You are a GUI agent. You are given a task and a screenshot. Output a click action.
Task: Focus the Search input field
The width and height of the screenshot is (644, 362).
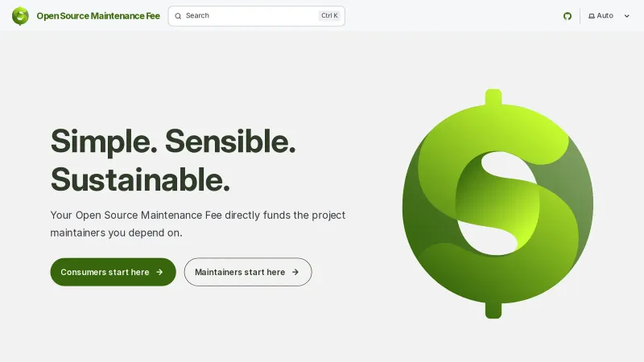[256, 16]
